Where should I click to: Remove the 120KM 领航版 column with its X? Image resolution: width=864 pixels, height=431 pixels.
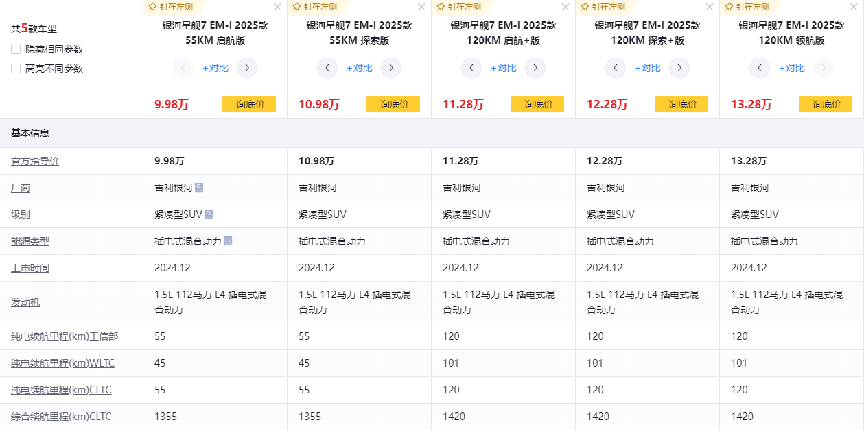pos(854,7)
